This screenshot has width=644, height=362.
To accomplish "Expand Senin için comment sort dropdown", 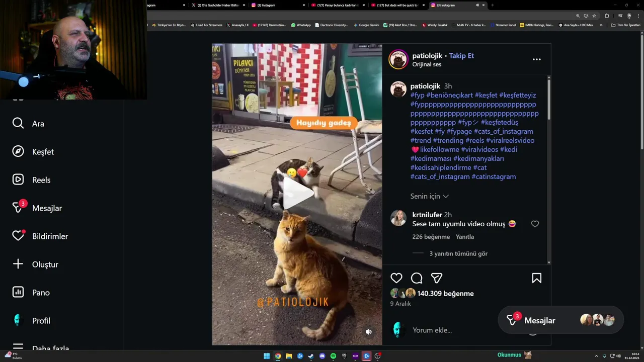I will tap(429, 196).
